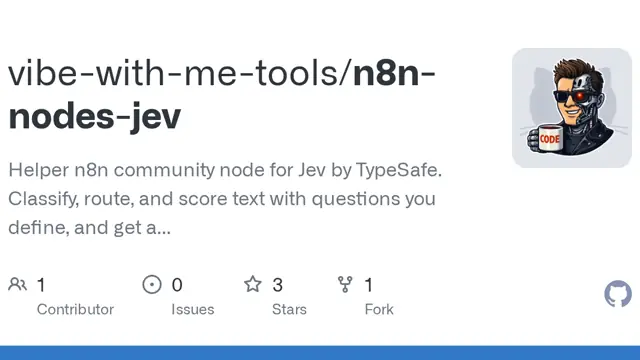Click the Issues label
The width and height of the screenshot is (640, 360).
pyautogui.click(x=193, y=309)
